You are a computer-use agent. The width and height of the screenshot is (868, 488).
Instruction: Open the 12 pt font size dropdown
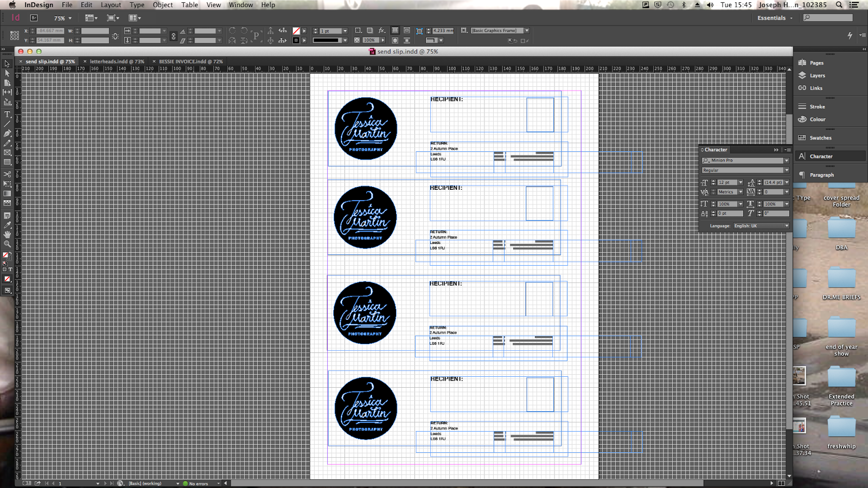[741, 183]
